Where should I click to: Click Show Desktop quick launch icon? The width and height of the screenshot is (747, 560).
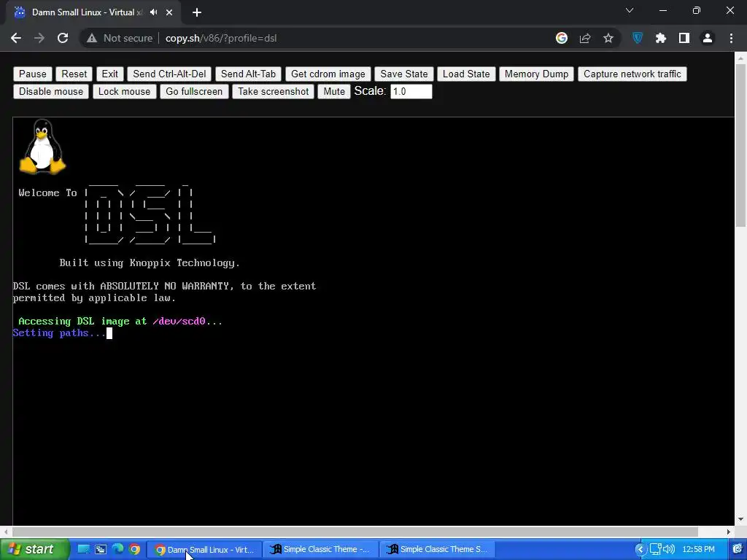coord(83,550)
